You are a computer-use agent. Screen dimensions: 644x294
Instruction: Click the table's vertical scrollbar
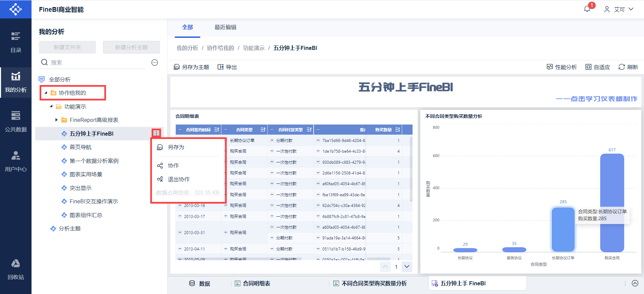(411, 169)
